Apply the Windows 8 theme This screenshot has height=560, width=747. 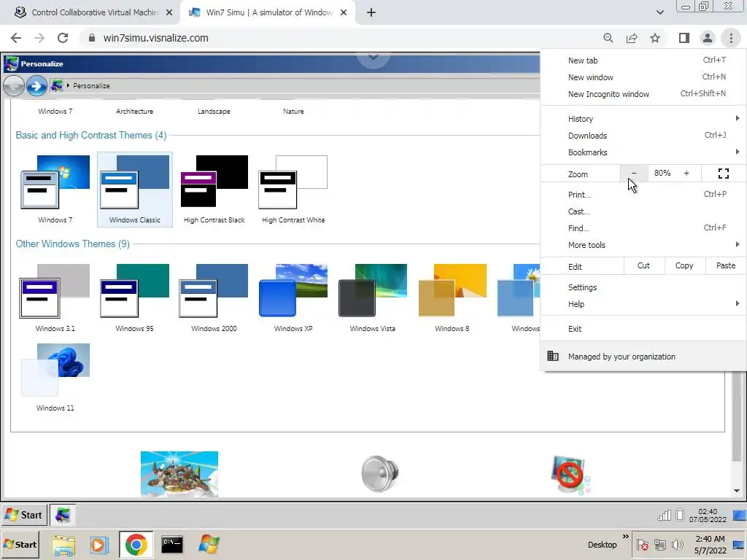click(x=452, y=290)
